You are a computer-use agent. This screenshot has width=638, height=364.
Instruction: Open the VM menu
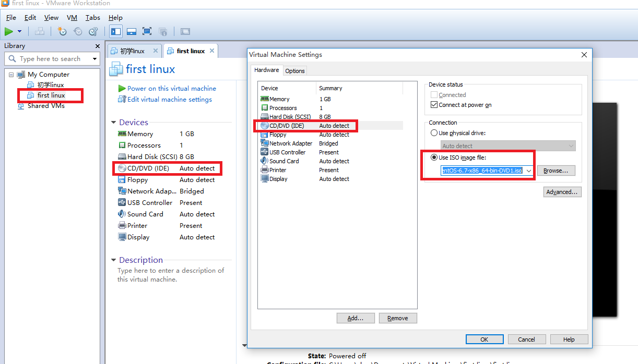[x=72, y=18]
